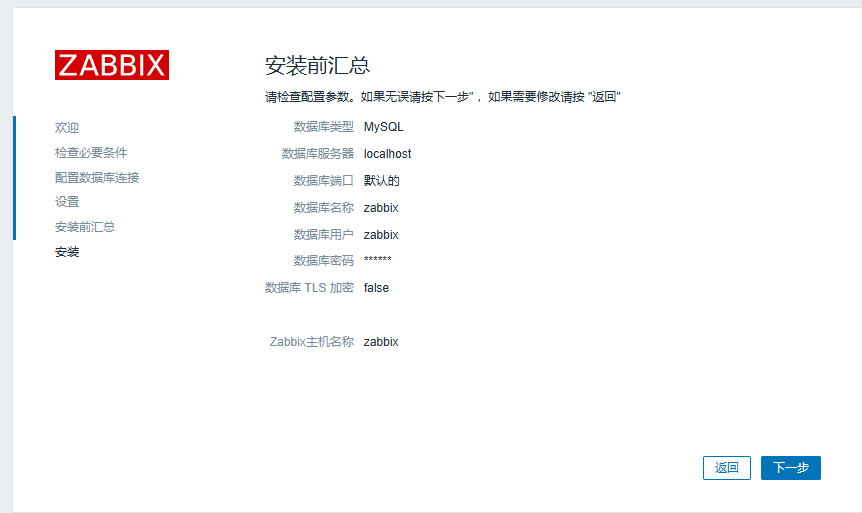862x513 pixels.
Task: Click the 数据库名称 label
Action: (x=324, y=208)
